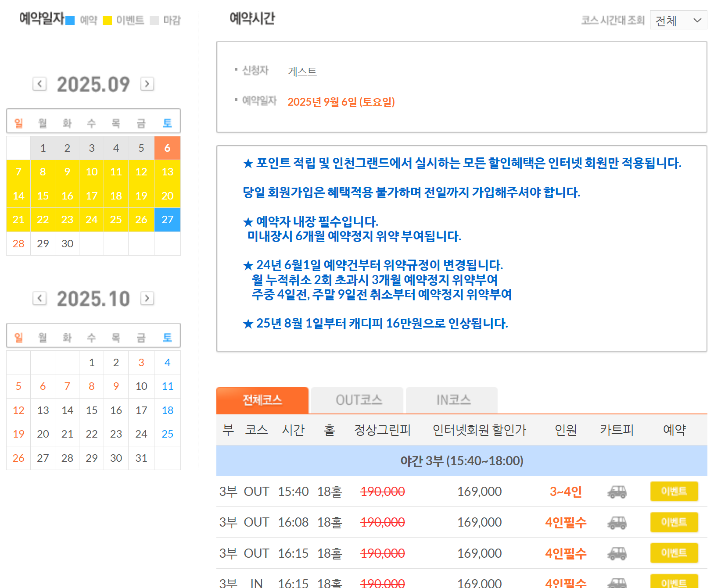Switch to the IN코스 tab
Image resolution: width=714 pixels, height=588 pixels.
pos(453,400)
